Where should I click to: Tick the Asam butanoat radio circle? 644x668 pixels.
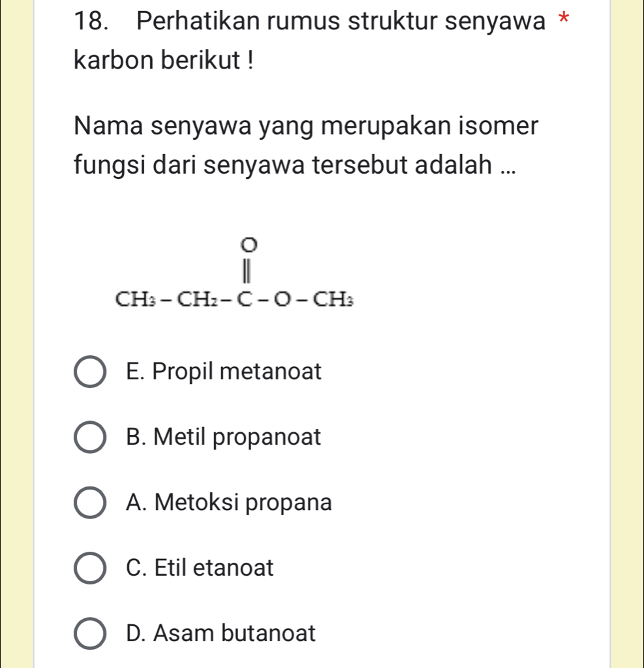click(91, 634)
